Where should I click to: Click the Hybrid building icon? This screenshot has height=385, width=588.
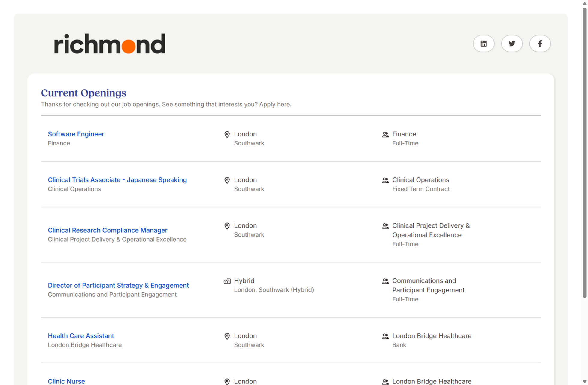pos(227,281)
